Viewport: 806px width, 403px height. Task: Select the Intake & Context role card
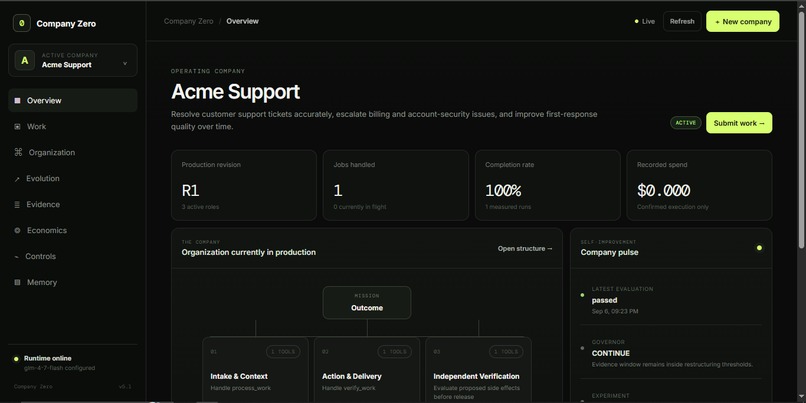click(x=255, y=370)
